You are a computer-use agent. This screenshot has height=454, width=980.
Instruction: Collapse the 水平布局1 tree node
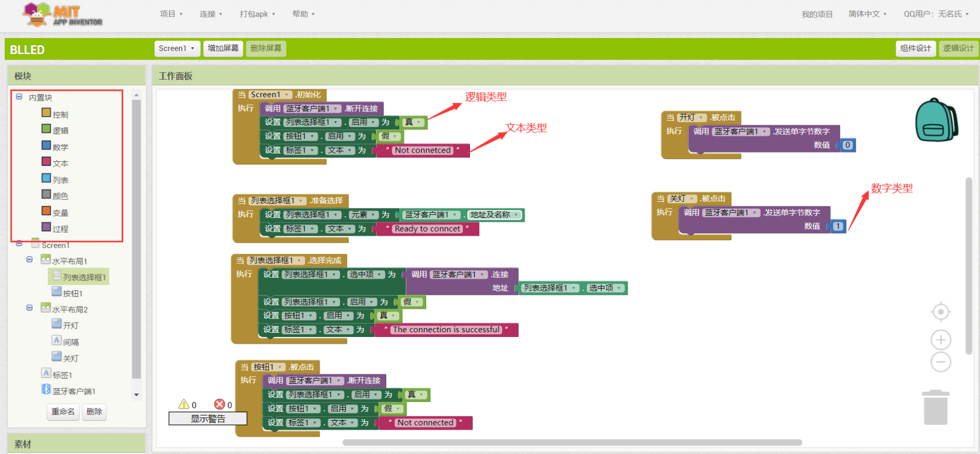[x=30, y=260]
